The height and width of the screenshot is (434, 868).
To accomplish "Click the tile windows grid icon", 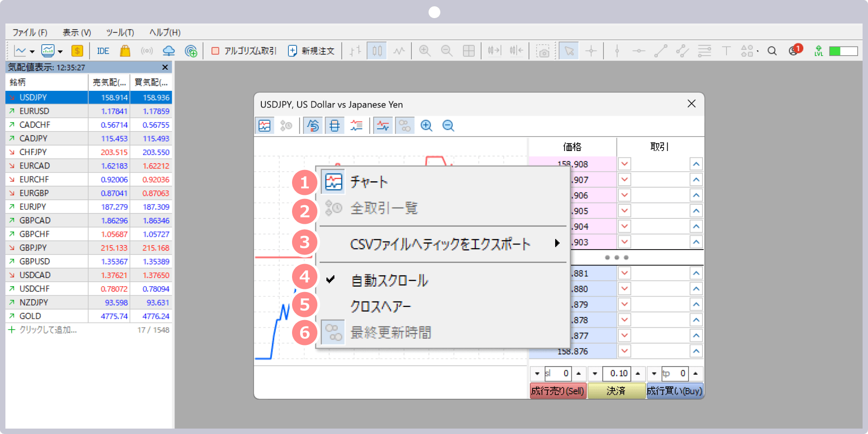I will coord(469,51).
